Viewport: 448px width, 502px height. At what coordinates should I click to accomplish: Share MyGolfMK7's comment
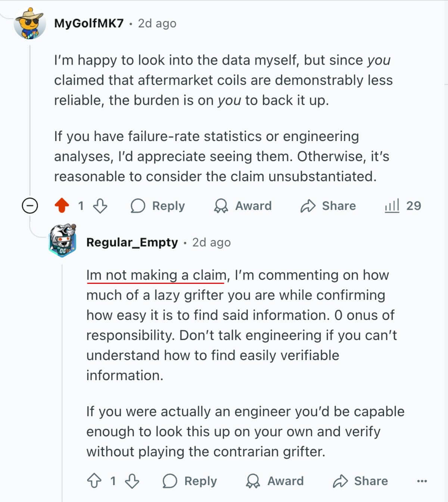tap(328, 206)
